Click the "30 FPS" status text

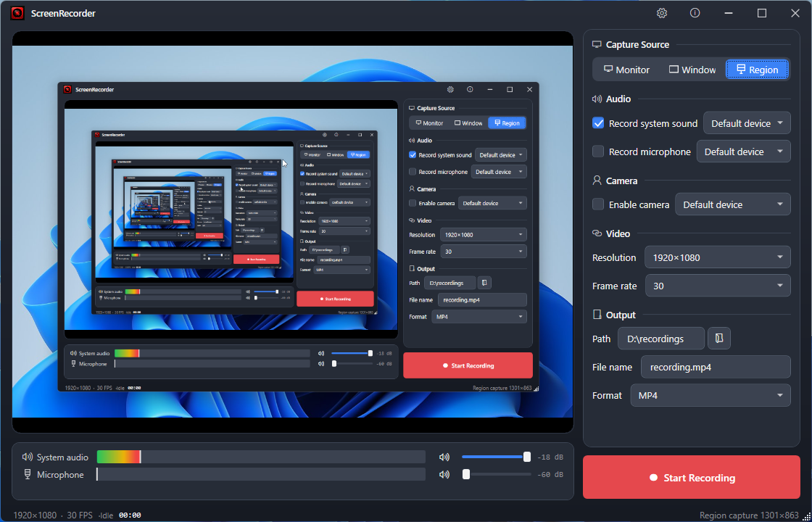point(80,515)
